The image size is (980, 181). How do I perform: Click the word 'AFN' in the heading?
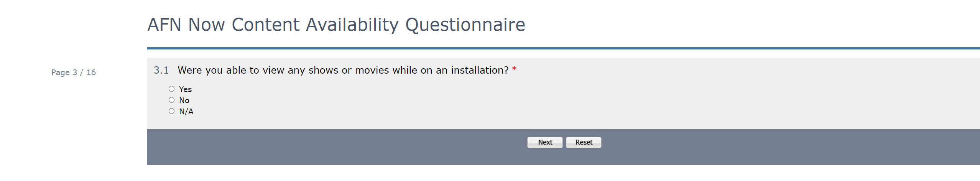coord(164,25)
